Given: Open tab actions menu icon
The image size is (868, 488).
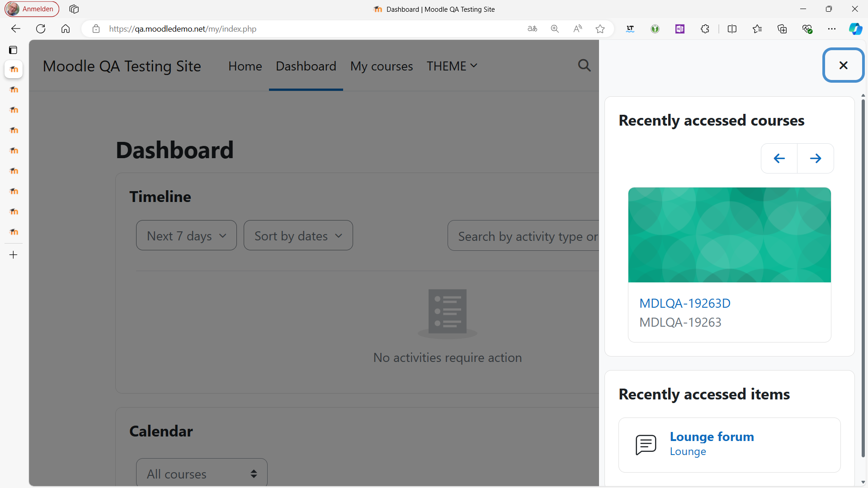Looking at the screenshot, I should pos(13,50).
